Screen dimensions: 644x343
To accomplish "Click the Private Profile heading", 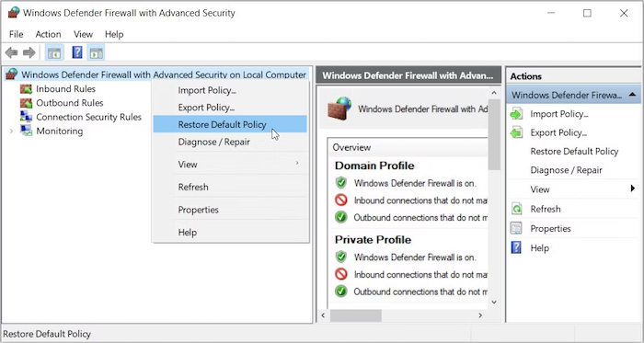I will tap(373, 240).
